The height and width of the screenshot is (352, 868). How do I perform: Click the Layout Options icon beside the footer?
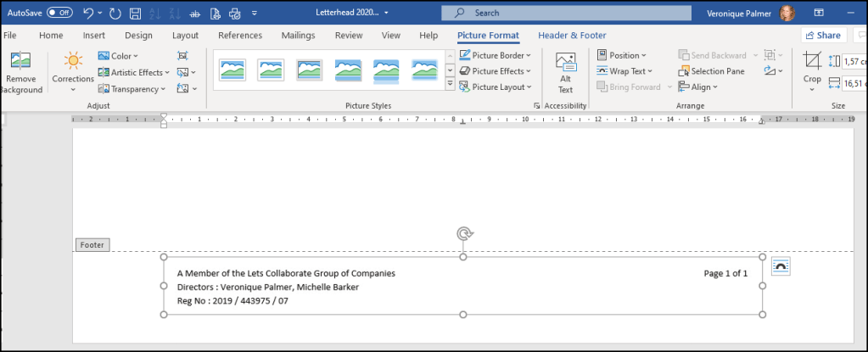coord(781,266)
